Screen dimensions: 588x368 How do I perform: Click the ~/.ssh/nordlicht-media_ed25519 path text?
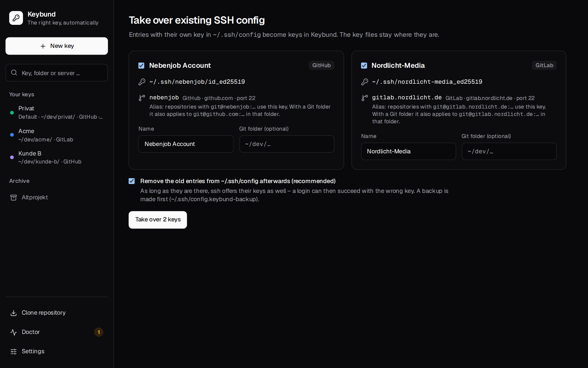427,82
